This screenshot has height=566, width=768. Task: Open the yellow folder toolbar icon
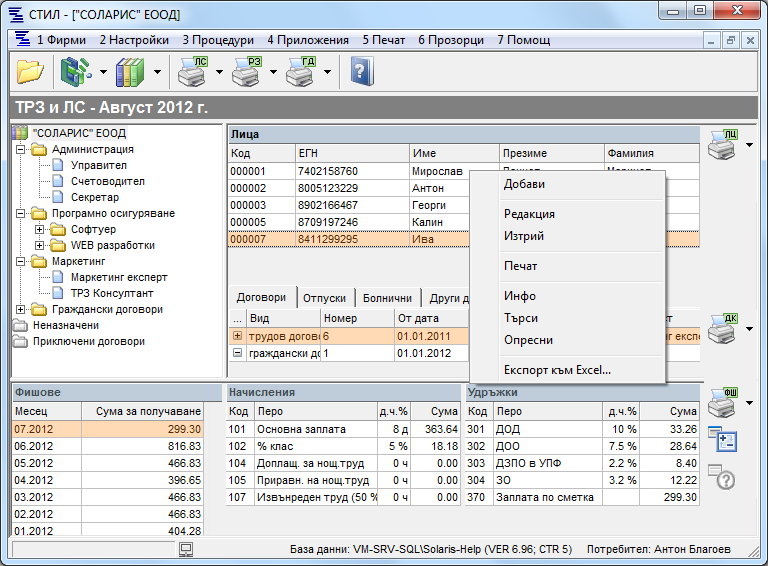pos(30,72)
